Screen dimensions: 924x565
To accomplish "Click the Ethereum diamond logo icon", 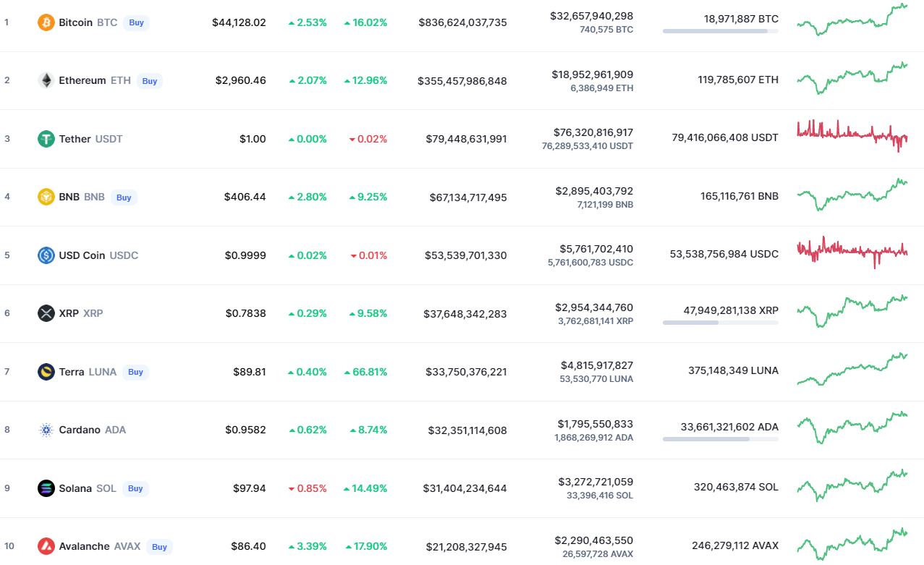I will [x=46, y=80].
